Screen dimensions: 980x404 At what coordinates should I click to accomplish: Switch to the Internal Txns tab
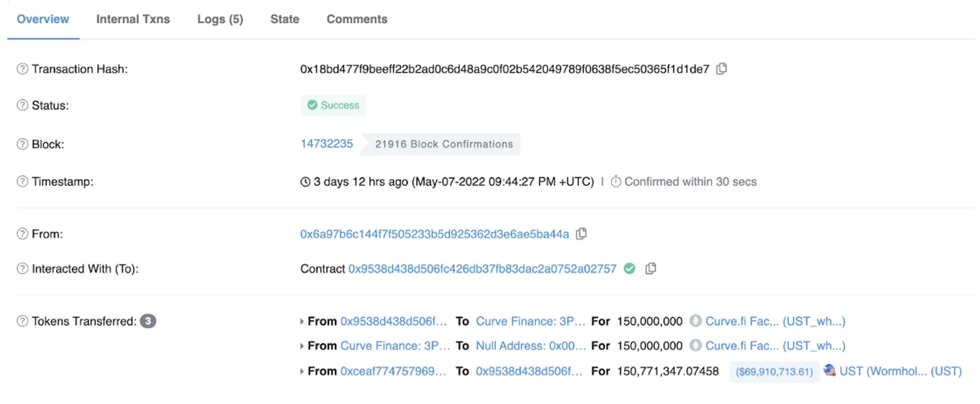coord(133,19)
